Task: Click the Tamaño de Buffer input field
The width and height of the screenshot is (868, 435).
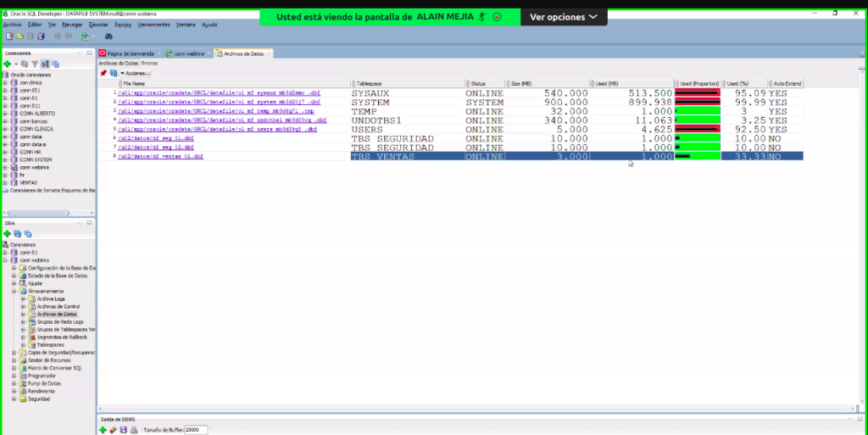Action: 195,430
